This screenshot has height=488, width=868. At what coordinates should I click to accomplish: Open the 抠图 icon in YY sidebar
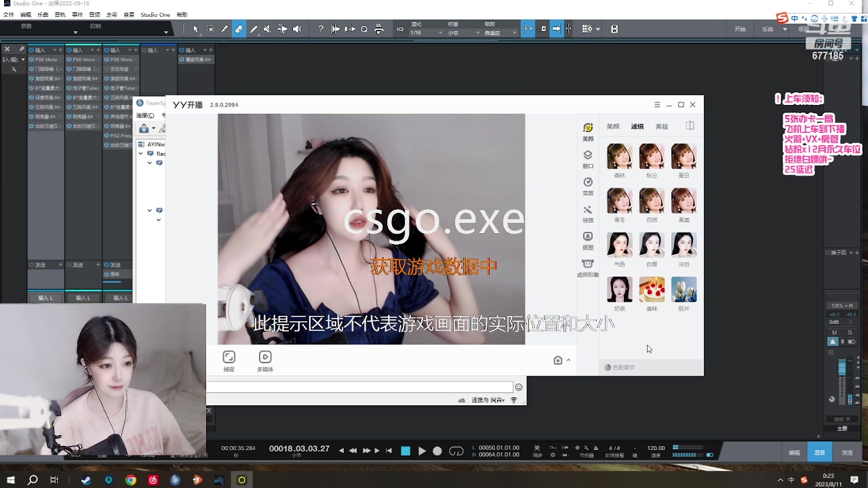tap(588, 241)
